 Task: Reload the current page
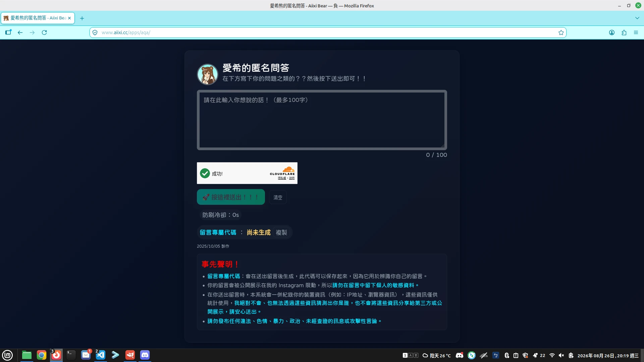44,33
